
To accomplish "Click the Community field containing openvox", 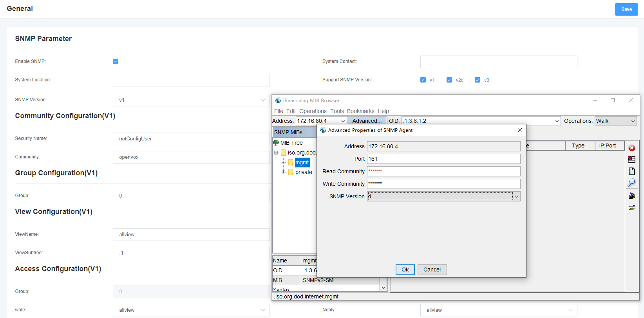I will (191, 157).
